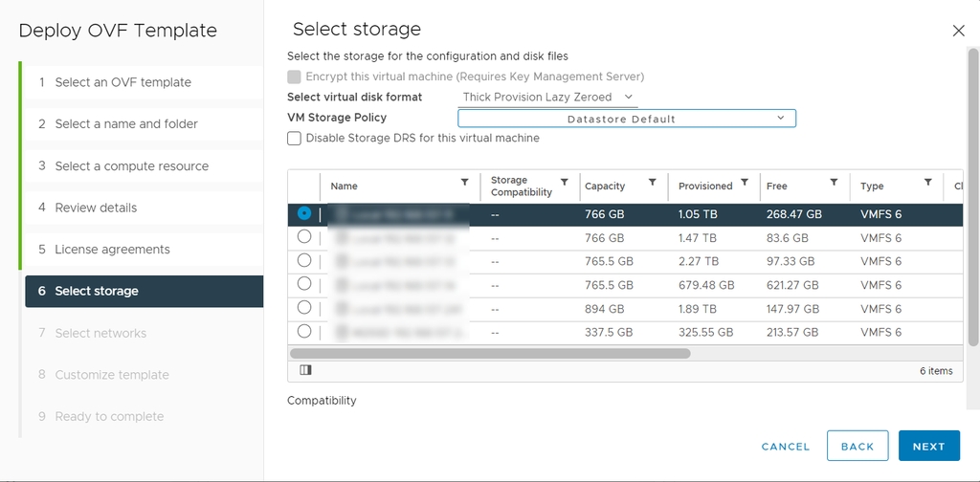
Task: Click the Type column filter icon
Action: click(927, 182)
